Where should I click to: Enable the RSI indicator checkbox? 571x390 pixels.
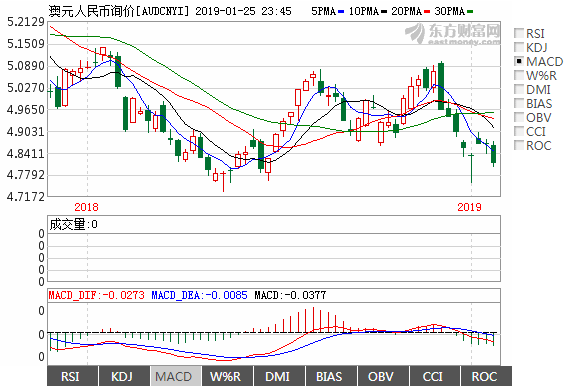[x=519, y=34]
